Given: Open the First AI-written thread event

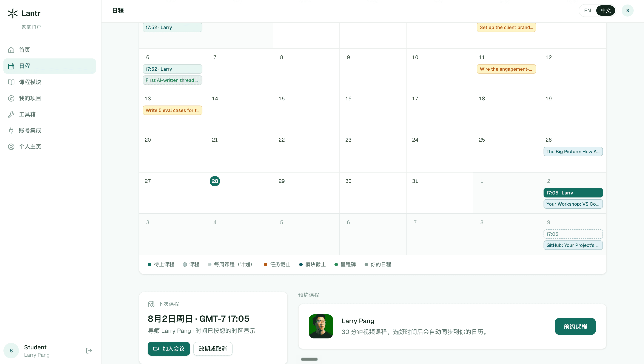Looking at the screenshot, I should [172, 80].
